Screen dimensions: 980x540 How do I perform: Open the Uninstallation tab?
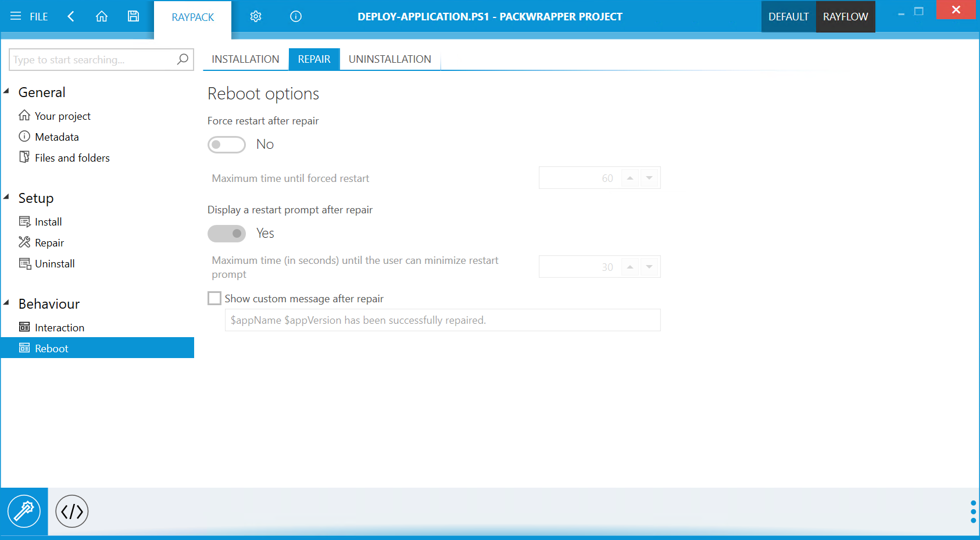[x=389, y=59]
